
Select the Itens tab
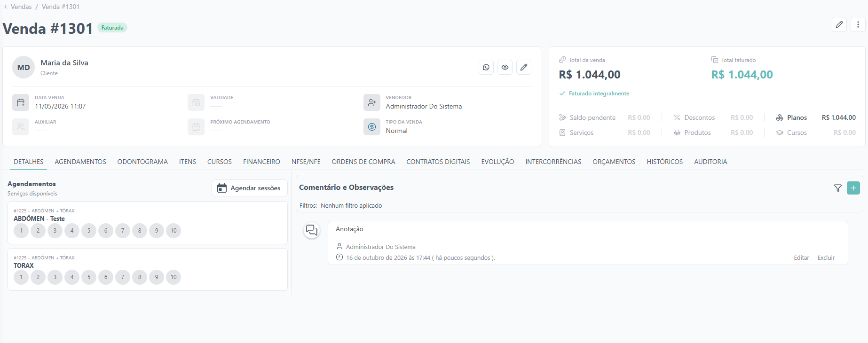click(x=188, y=162)
